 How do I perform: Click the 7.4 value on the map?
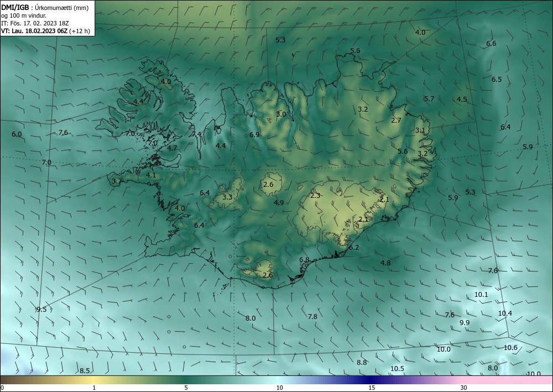coord(196,134)
